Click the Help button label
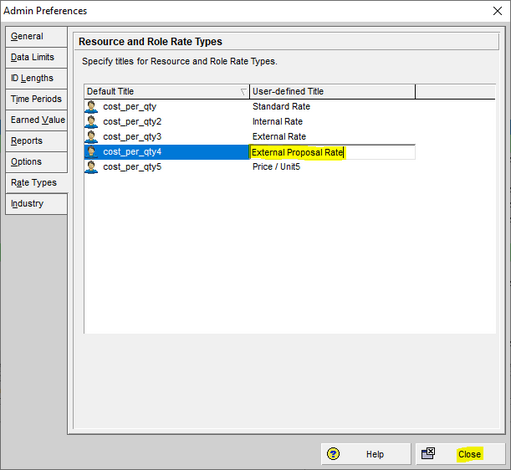Image resolution: width=511 pixels, height=470 pixels. (375, 454)
